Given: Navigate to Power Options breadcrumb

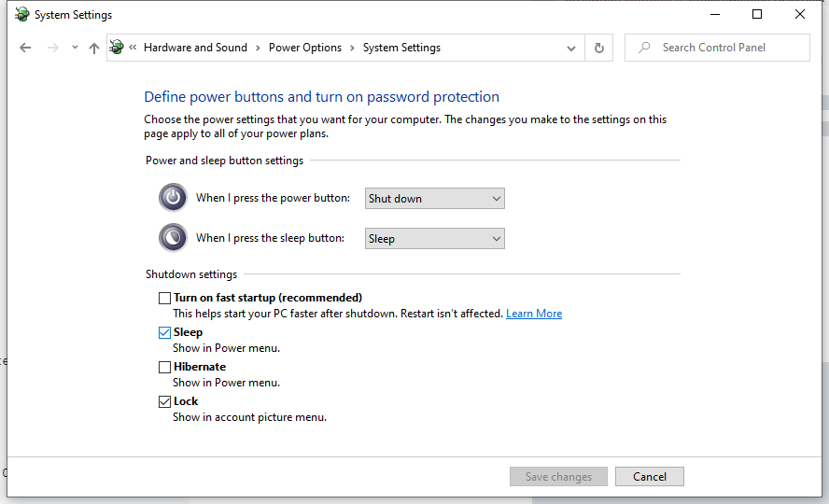Looking at the screenshot, I should pos(305,48).
